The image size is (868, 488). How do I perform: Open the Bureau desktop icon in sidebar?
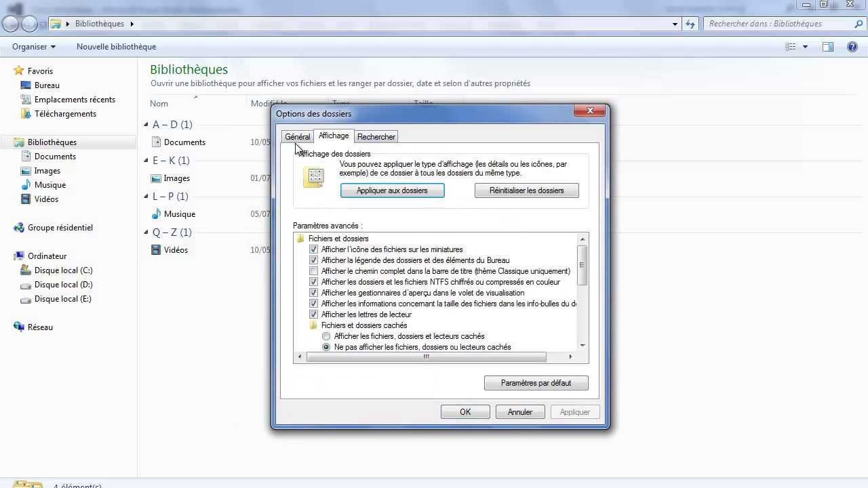click(26, 85)
